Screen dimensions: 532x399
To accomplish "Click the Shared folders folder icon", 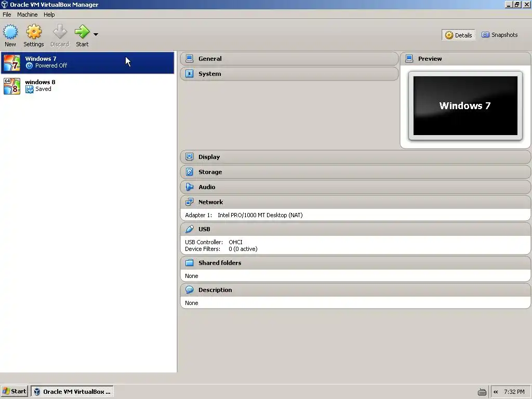I will pos(189,263).
